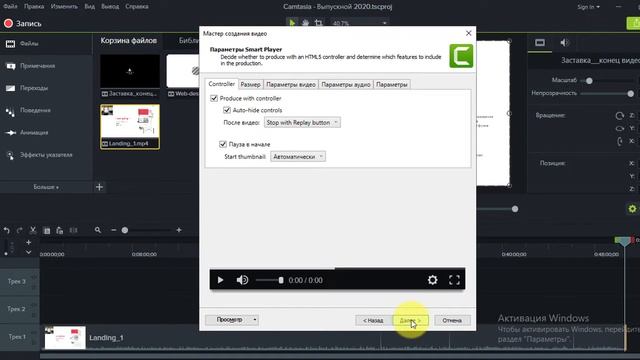Open the canvas zoom percentage dropdown
640x360 pixels.
coord(359,23)
